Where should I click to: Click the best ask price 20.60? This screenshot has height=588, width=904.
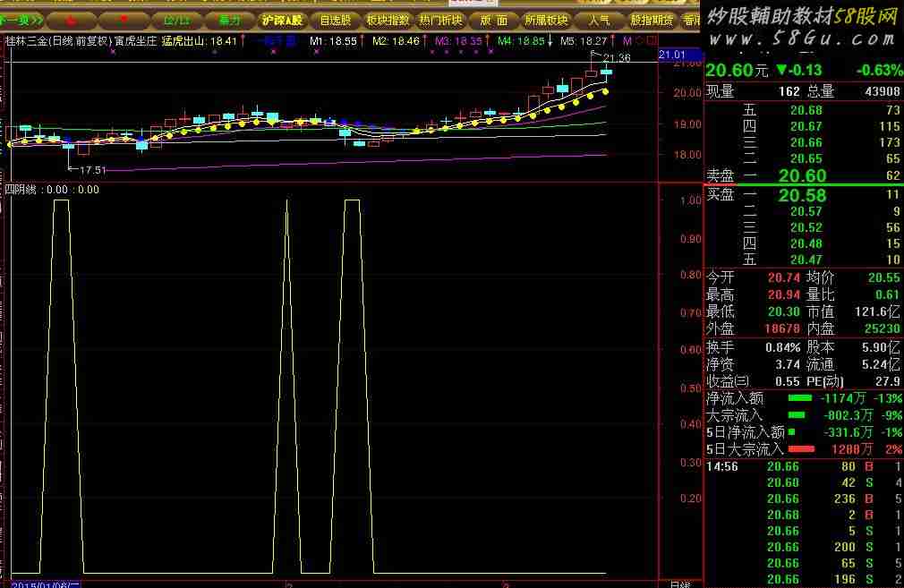click(803, 175)
